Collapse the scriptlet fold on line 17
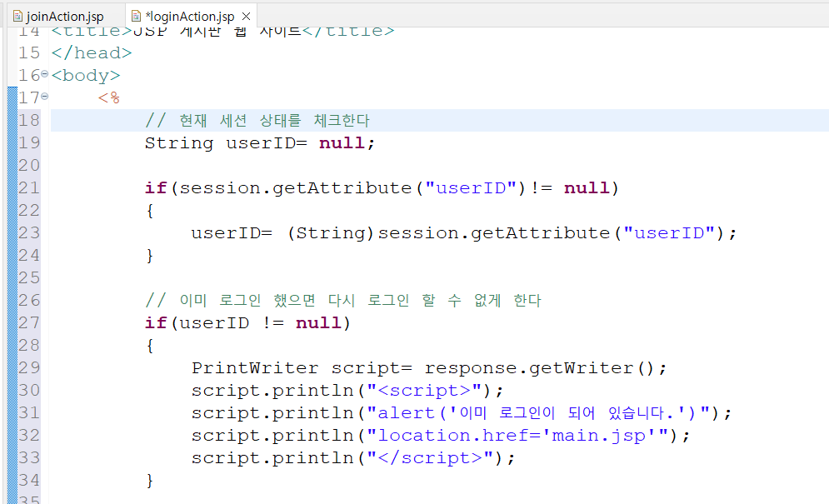The height and width of the screenshot is (504, 829). point(45,97)
